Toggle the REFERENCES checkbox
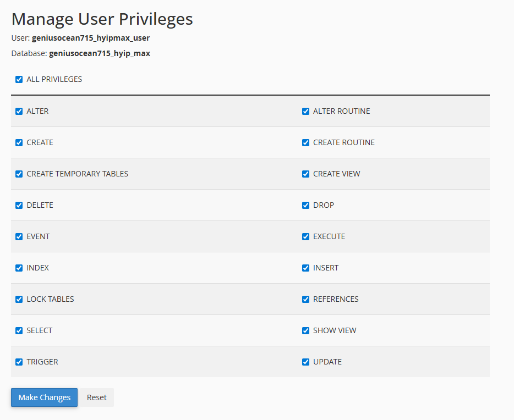This screenshot has width=514, height=420. [305, 299]
